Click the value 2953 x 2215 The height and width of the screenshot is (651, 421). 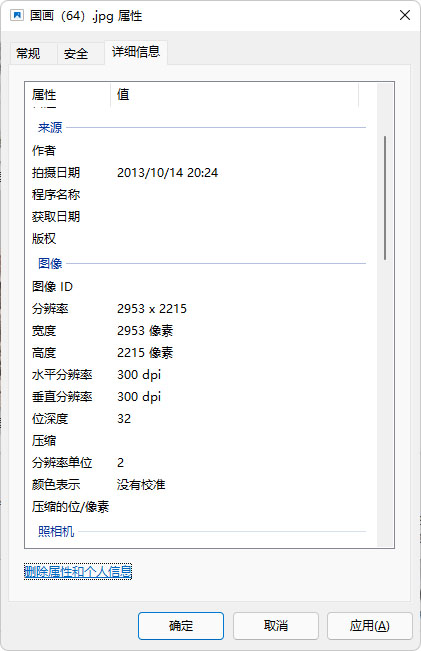[x=152, y=308]
